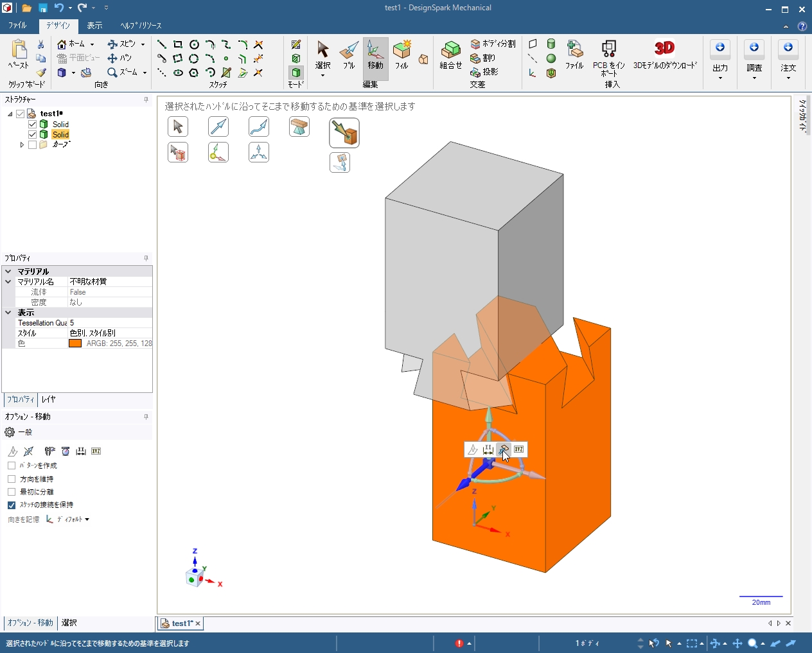Expand the カーブ tree node
Screen dimensions: 812x653
22,145
